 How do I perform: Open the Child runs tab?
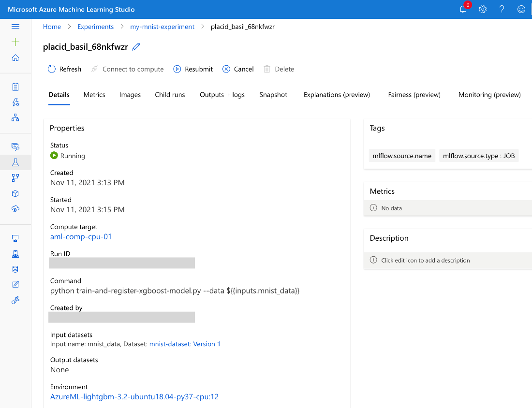(170, 95)
